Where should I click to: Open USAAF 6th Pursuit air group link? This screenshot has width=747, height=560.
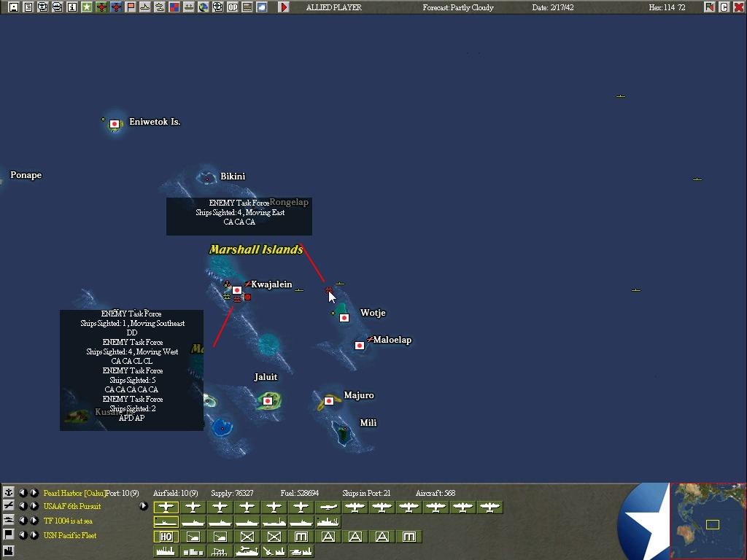[72, 506]
